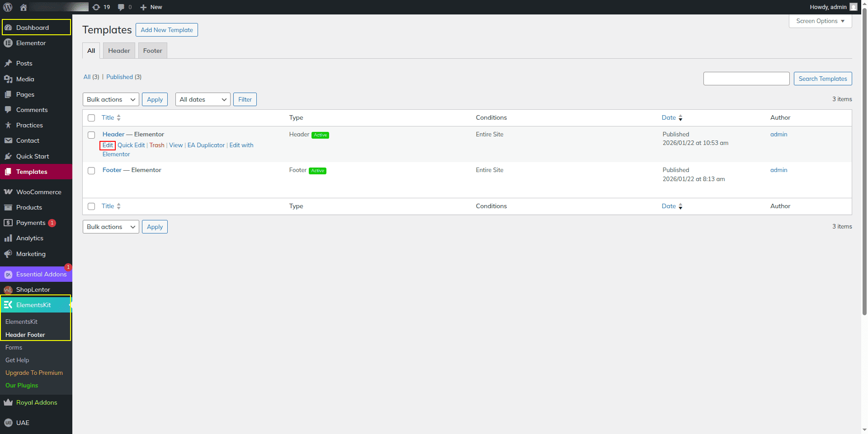Screen dimensions: 868x434
Task: Click Edit link under Header template
Action: 108,145
